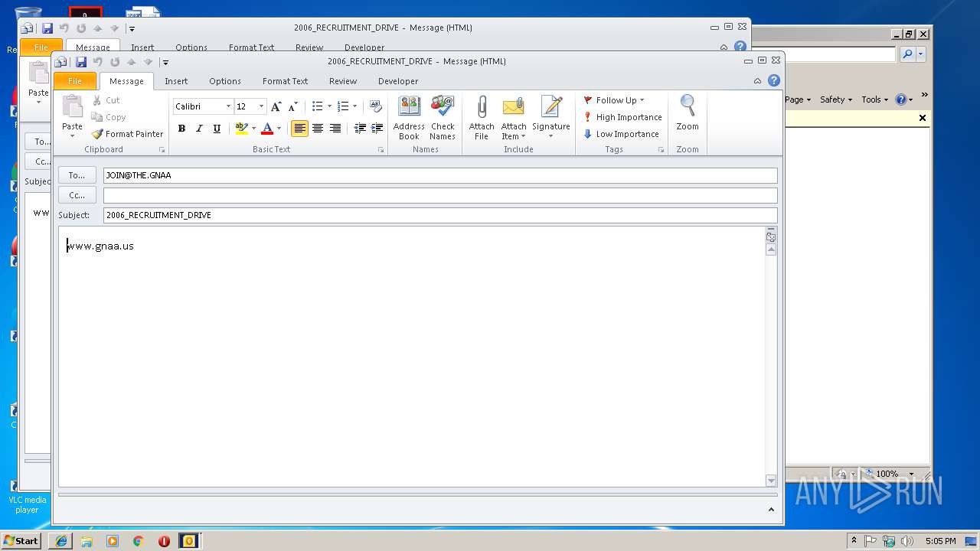Save the message using the floppy disk icon
Viewport: 980px width, 551px height.
80,62
